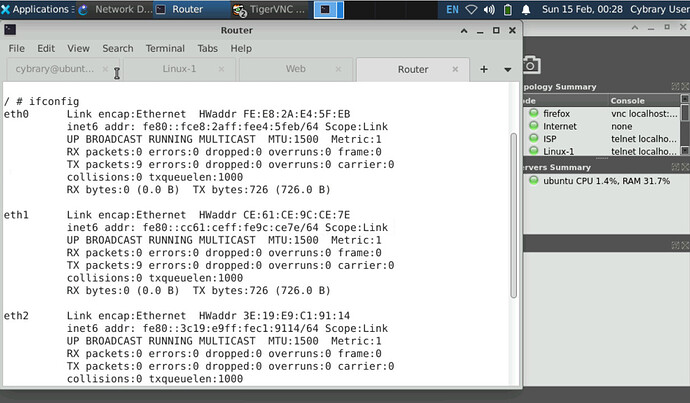Click the 'none' console cell for Internet
Screen dimensions: 690x403
pyautogui.click(x=621, y=126)
